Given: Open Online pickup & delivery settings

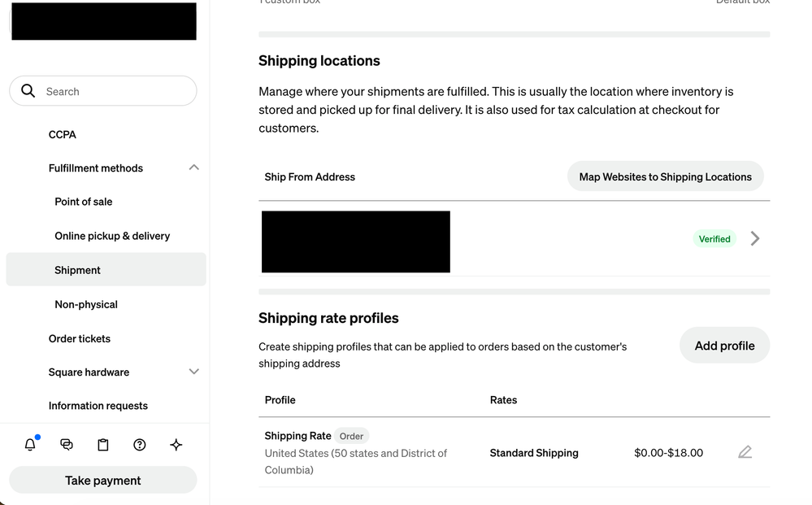Looking at the screenshot, I should [112, 236].
